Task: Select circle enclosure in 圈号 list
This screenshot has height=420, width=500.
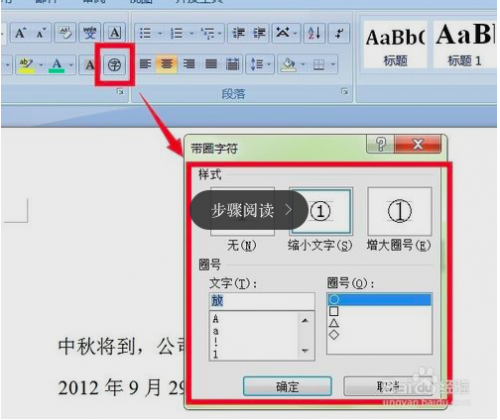Action: click(379, 299)
